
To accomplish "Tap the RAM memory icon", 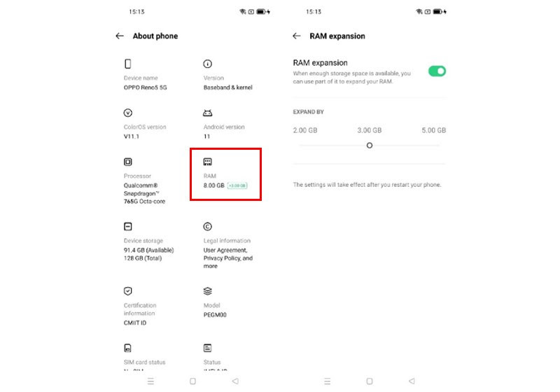I will pyautogui.click(x=207, y=162).
